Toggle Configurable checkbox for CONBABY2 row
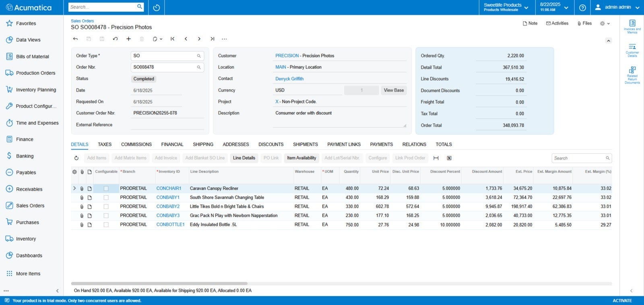Viewport: 644px width, 305px height. (x=106, y=207)
